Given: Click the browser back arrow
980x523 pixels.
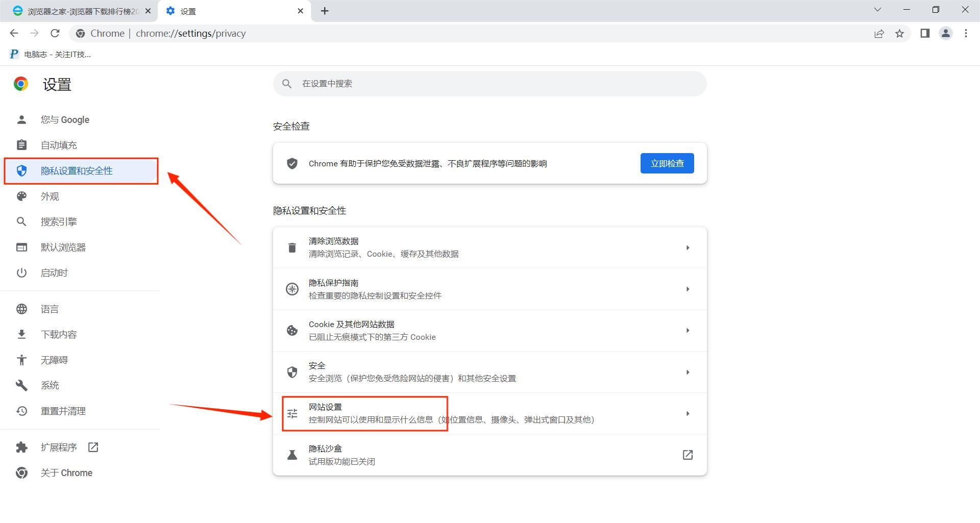Looking at the screenshot, I should point(14,33).
